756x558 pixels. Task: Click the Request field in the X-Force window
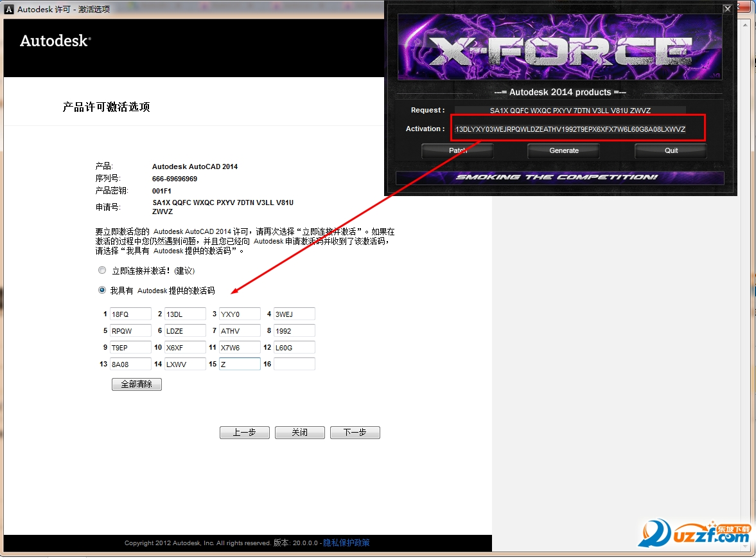[570, 111]
